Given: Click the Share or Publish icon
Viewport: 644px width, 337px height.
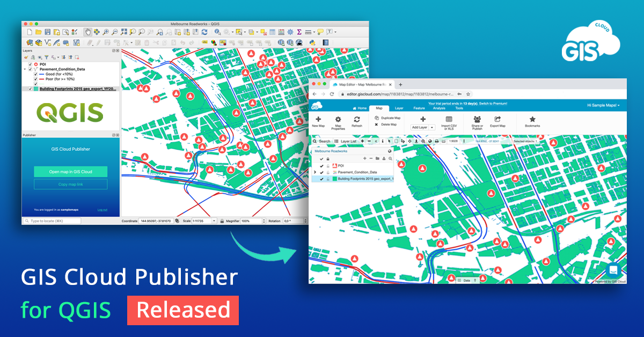Looking at the screenshot, I should 478,119.
